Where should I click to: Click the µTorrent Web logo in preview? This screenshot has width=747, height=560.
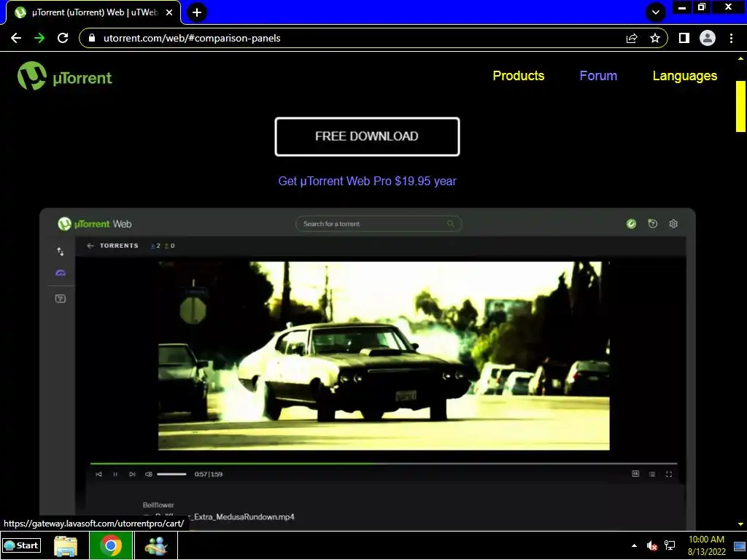[94, 224]
